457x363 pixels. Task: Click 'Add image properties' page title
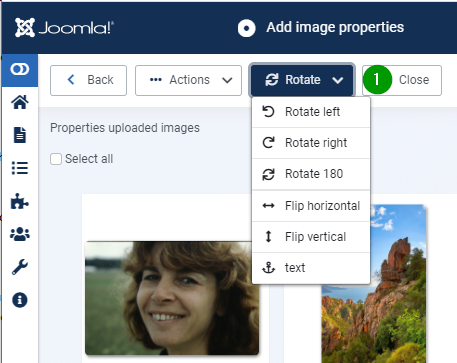pos(335,27)
